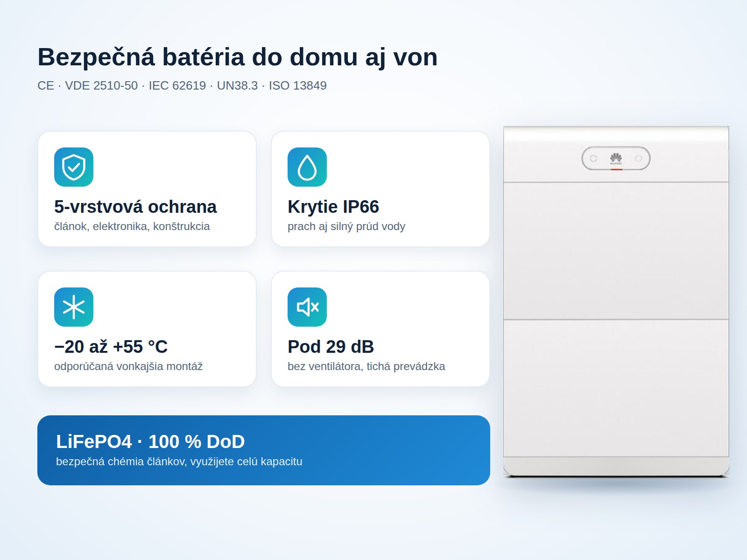Click the 'LiFePO4 · 100 % DoD' banner title
Screen dimensions: 747x560
pyautogui.click(x=150, y=441)
